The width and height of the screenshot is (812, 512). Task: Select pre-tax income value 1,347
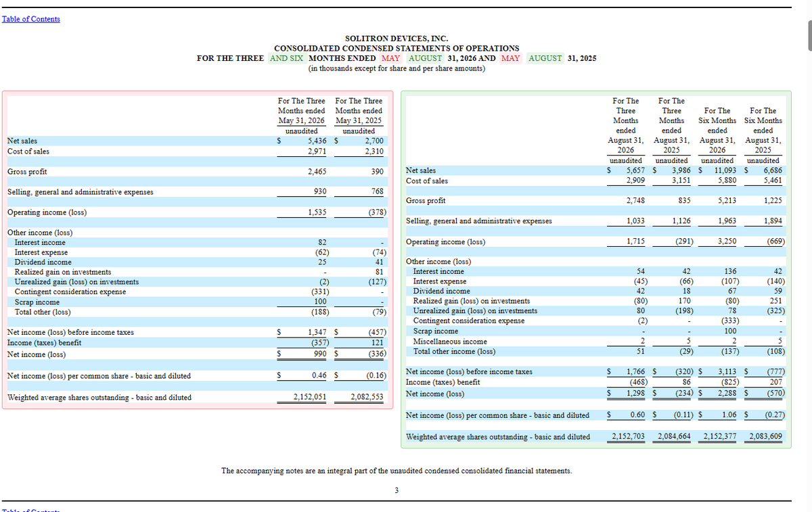(317, 332)
